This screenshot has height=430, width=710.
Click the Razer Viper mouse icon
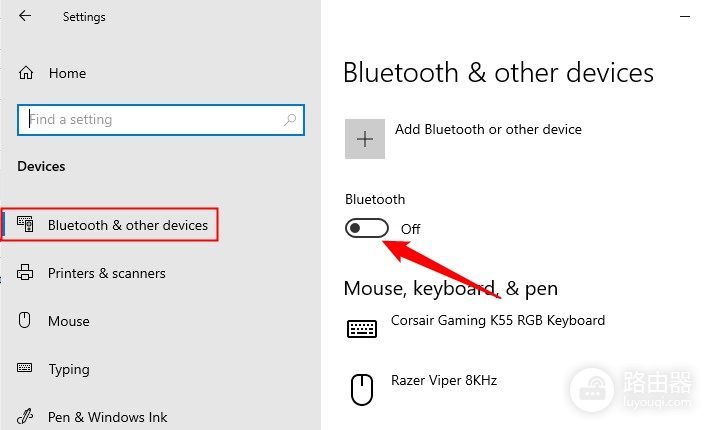click(x=362, y=390)
